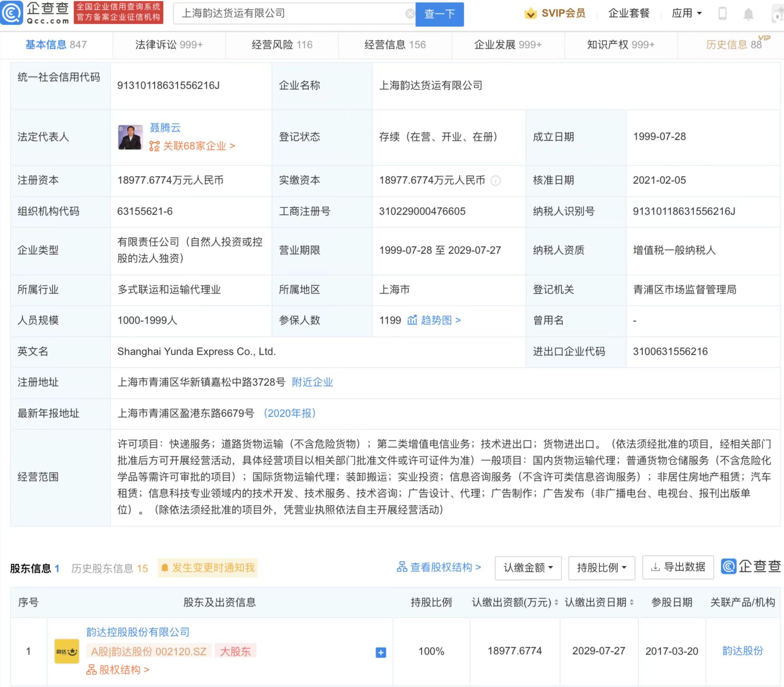The image size is (784, 687).
Task: Open the 应用 dropdown menu
Action: (x=687, y=13)
